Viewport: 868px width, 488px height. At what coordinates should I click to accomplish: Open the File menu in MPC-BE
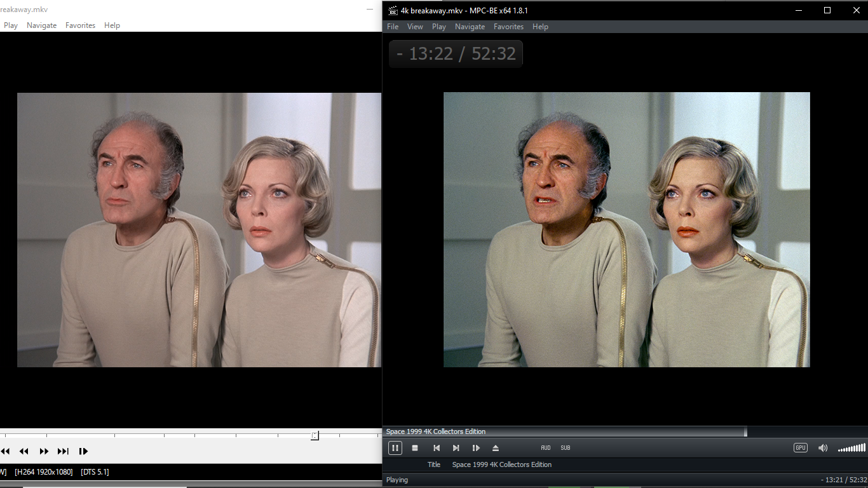pyautogui.click(x=393, y=27)
